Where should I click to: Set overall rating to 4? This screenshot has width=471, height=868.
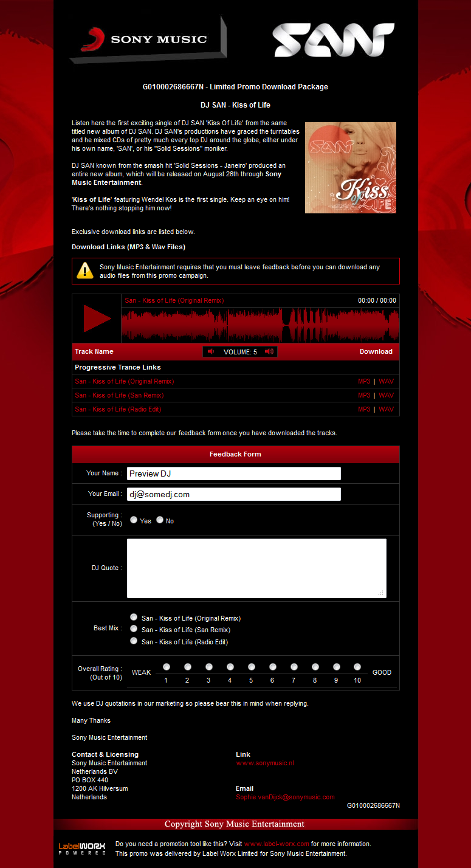click(230, 667)
